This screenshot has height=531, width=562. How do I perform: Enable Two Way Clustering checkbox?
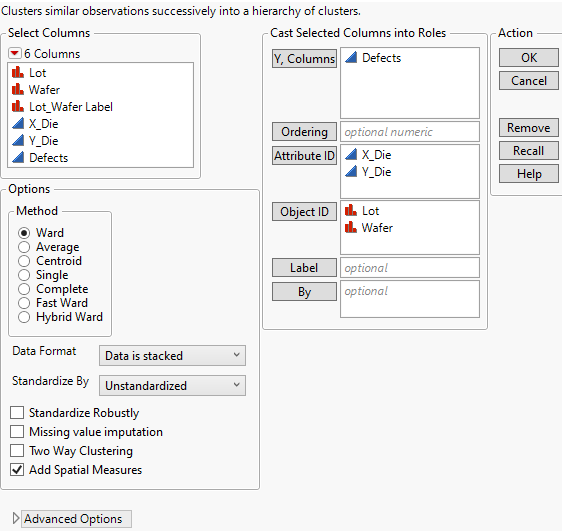click(17, 451)
